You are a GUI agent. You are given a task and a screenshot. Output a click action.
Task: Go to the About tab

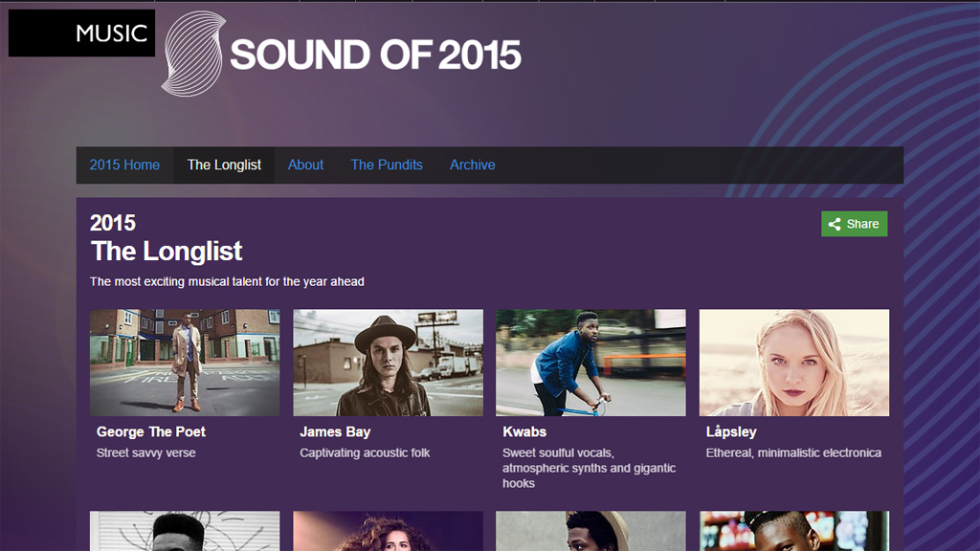305,165
